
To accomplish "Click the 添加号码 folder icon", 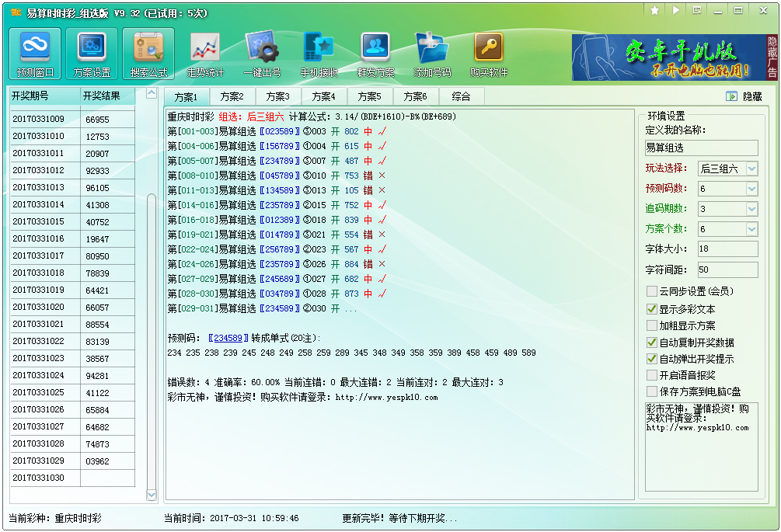I will pyautogui.click(x=432, y=54).
